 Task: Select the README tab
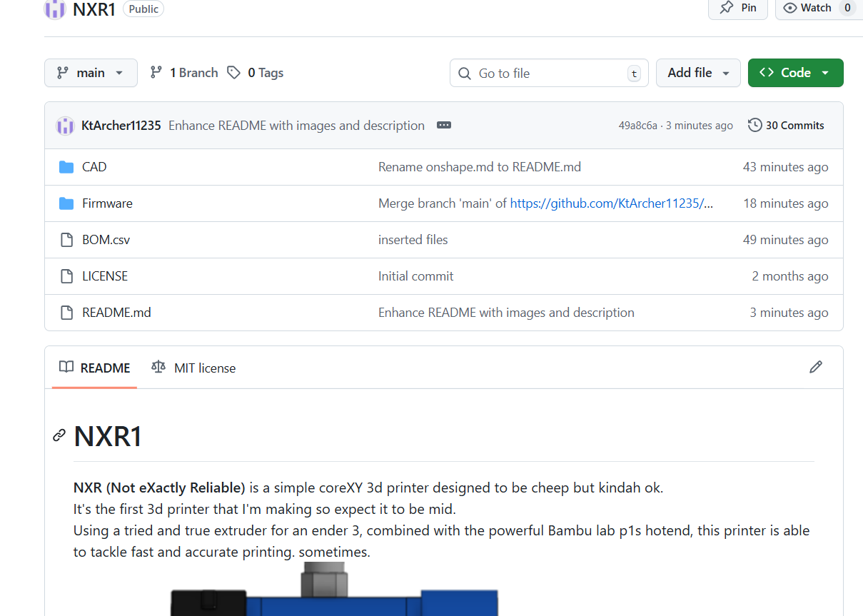(x=95, y=368)
